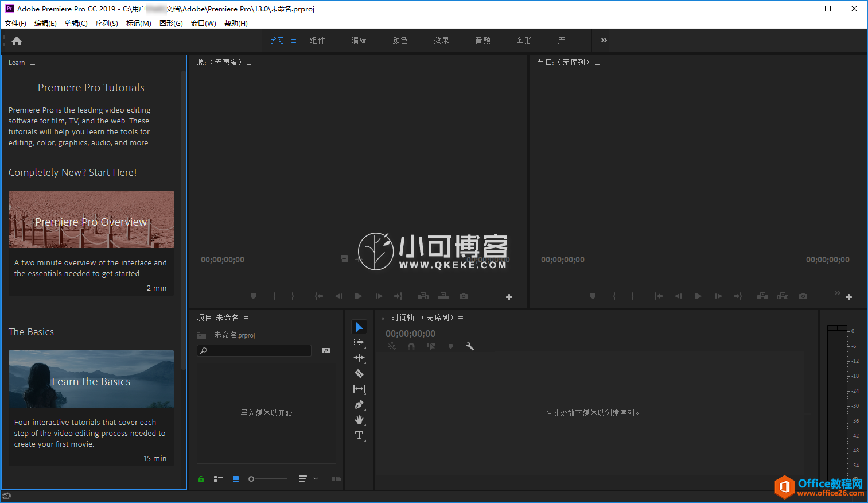Open Program monitor button editor plus

pos(849,297)
